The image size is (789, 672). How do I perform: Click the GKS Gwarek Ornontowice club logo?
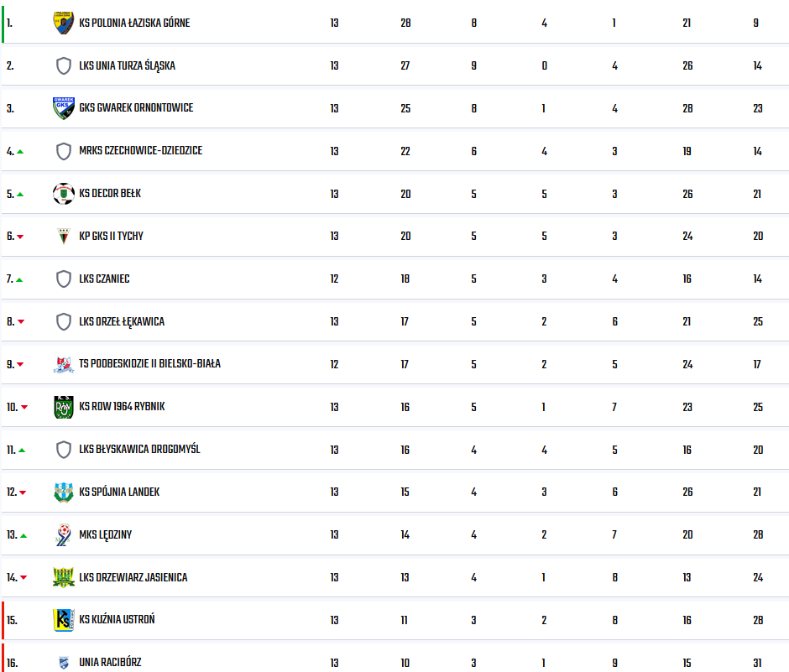64,108
